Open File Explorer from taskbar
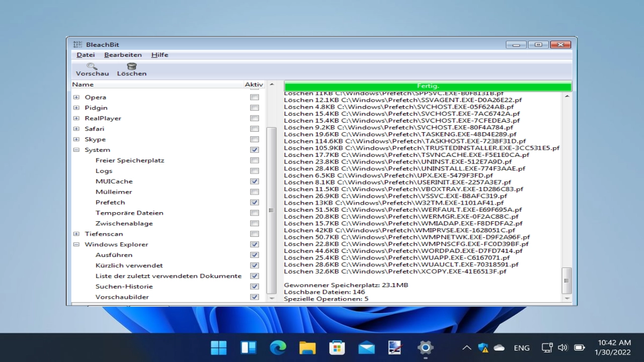The image size is (644, 362). click(x=307, y=347)
